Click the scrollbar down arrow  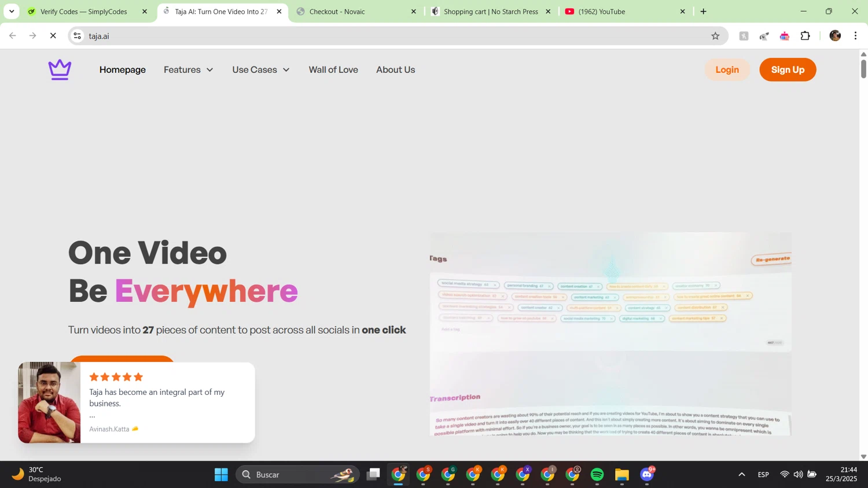pos(863,457)
